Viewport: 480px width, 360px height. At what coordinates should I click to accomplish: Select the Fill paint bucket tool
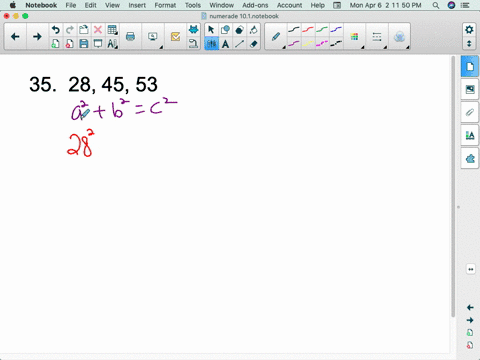pos(253,30)
